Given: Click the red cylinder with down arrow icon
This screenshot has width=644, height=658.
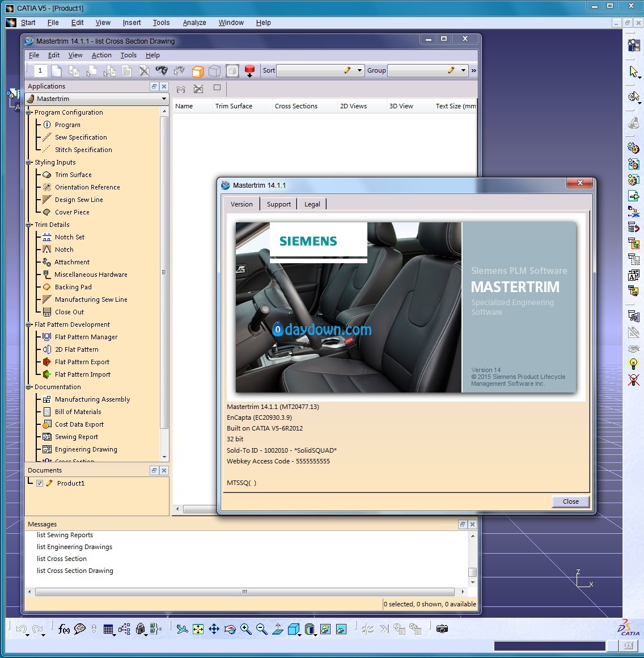Looking at the screenshot, I should [249, 70].
